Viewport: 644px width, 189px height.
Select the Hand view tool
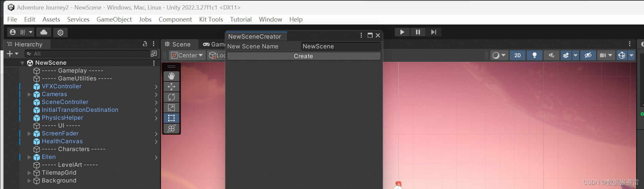click(x=171, y=76)
